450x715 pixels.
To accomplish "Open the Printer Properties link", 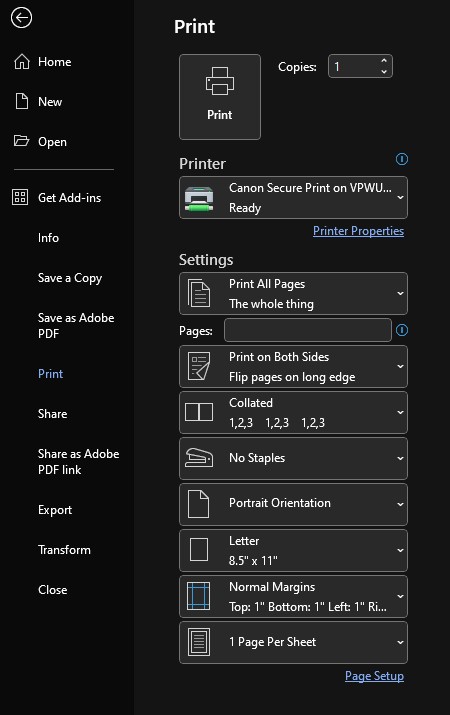I will (358, 231).
